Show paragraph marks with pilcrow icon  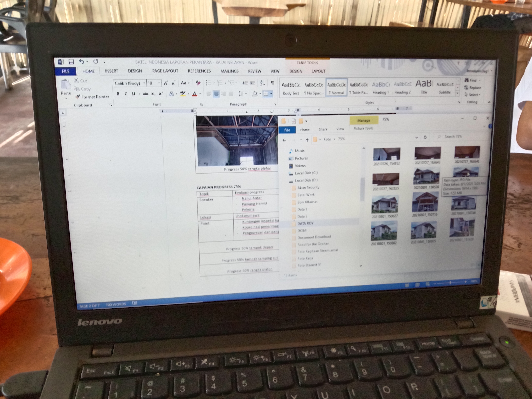[272, 83]
